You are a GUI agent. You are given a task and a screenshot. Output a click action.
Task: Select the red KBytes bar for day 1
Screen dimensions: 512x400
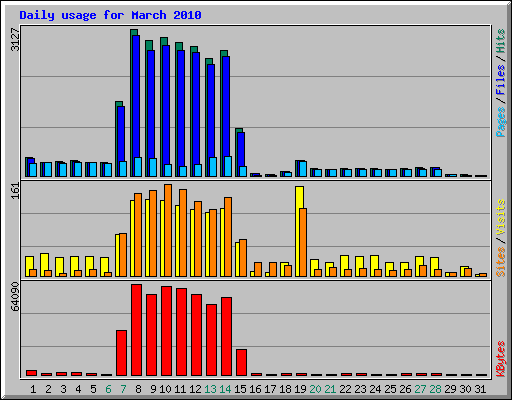pyautogui.click(x=31, y=373)
